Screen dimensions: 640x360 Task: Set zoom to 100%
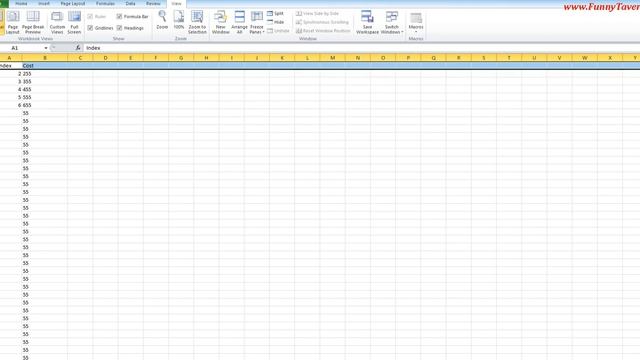click(179, 20)
